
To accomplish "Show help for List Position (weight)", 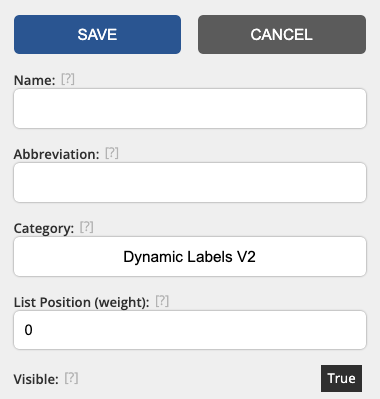I will 162,301.
